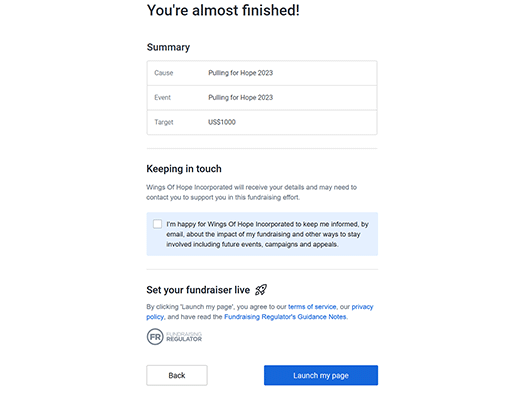Click the REGULATOR text beside FR logo
Image resolution: width=525 pixels, height=396 pixels.
[x=184, y=339]
